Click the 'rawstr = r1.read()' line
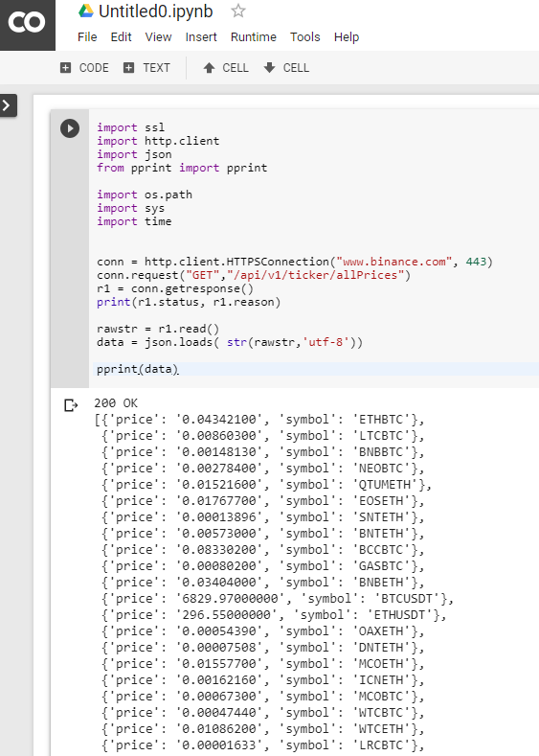This screenshot has height=756, width=539. point(158,330)
